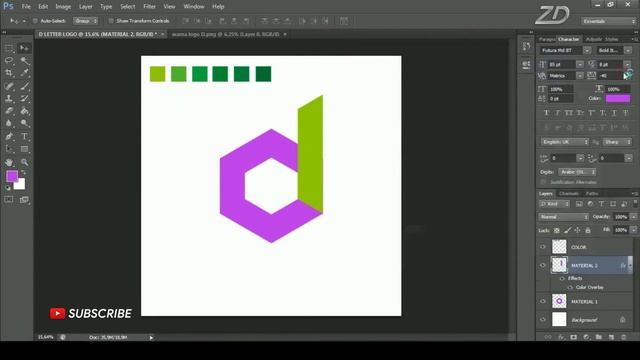Screen dimensions: 640x360
Task: Hide the MATERIAL 2 layer
Action: point(542,265)
